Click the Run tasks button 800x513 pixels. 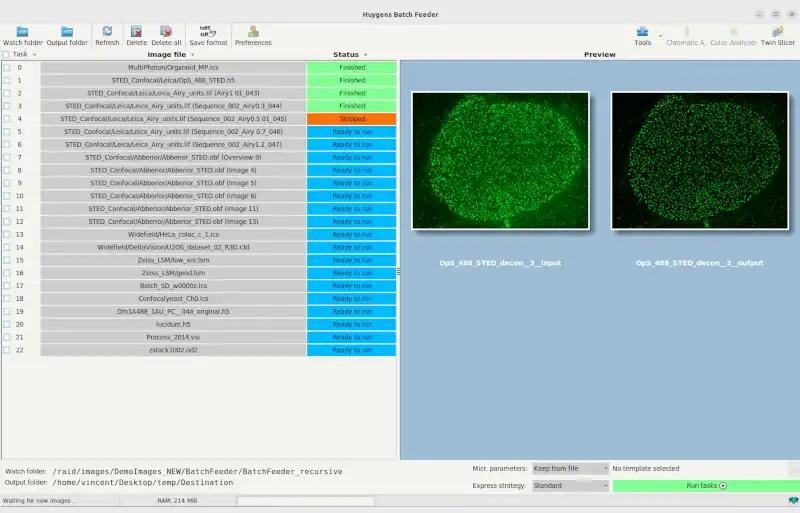(x=706, y=485)
